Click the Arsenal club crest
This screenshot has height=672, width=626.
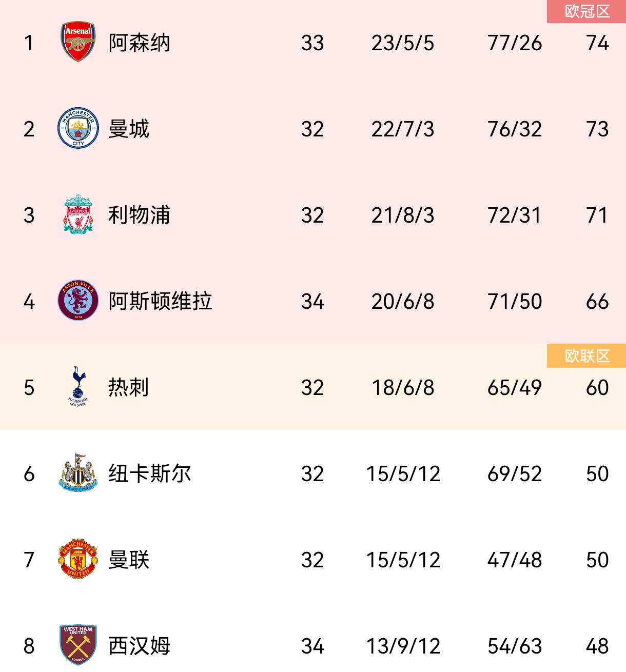(78, 42)
